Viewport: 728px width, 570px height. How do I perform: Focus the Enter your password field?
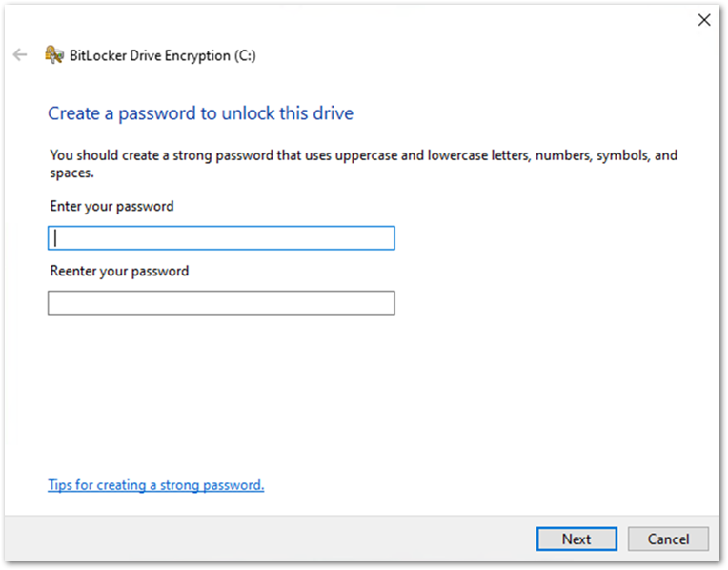221,238
